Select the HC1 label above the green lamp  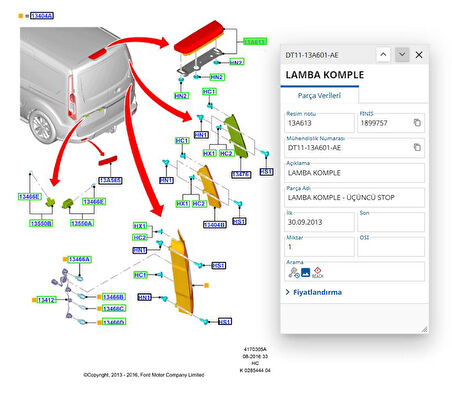coord(209,91)
